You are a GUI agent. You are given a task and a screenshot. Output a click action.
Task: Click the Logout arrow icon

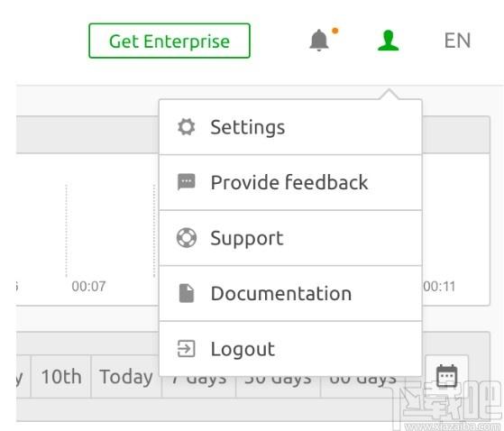pyautogui.click(x=186, y=349)
